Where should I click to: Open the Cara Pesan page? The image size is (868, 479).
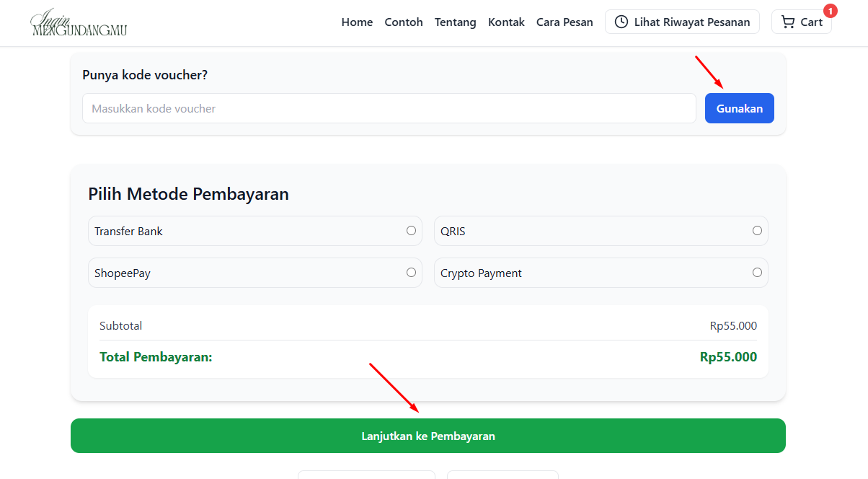pos(564,22)
